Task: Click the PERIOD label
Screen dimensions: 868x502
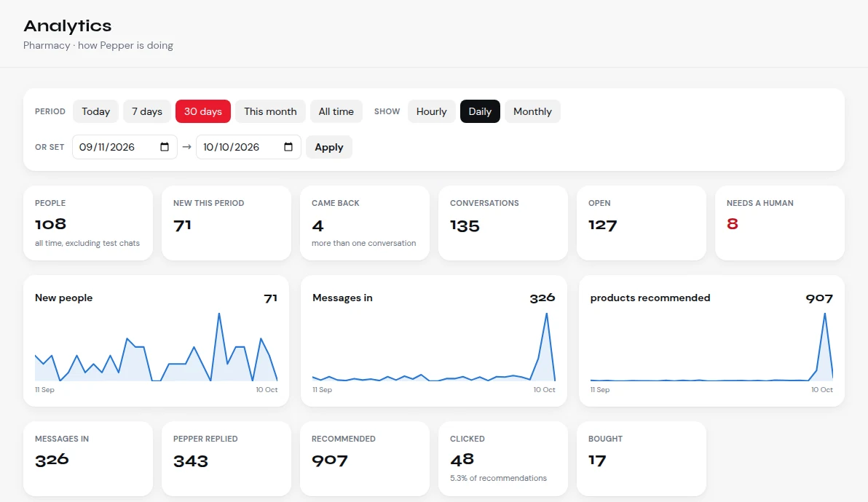Action: coord(50,112)
